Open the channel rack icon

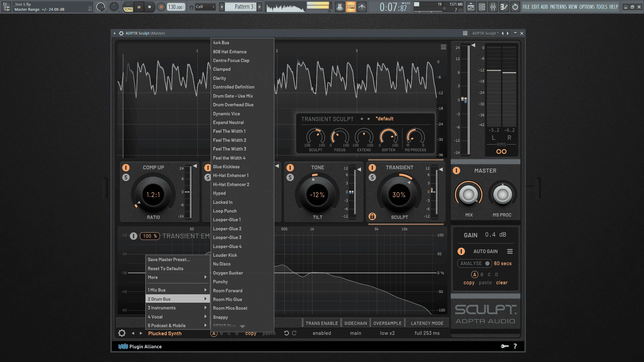coord(482,7)
